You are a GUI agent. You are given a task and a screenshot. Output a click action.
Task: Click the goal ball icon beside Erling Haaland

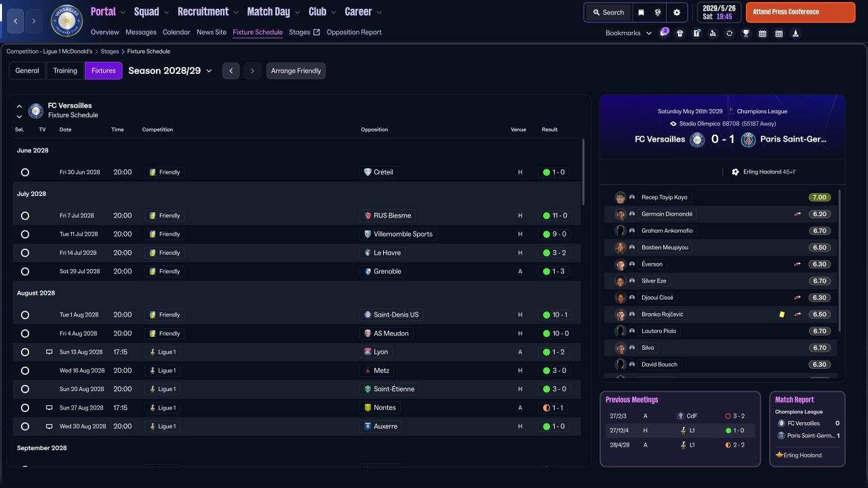point(735,172)
